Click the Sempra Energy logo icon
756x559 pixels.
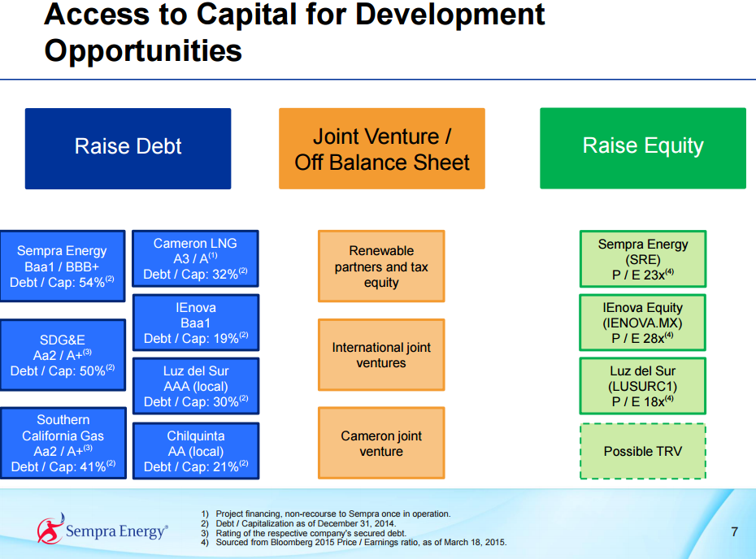coord(50,529)
